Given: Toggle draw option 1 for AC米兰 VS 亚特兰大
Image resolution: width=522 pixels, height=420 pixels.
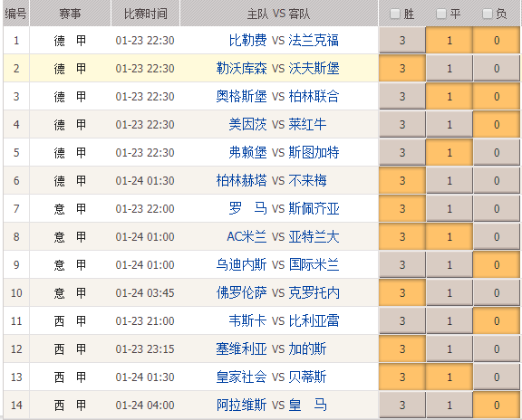Looking at the screenshot, I should 449,237.
